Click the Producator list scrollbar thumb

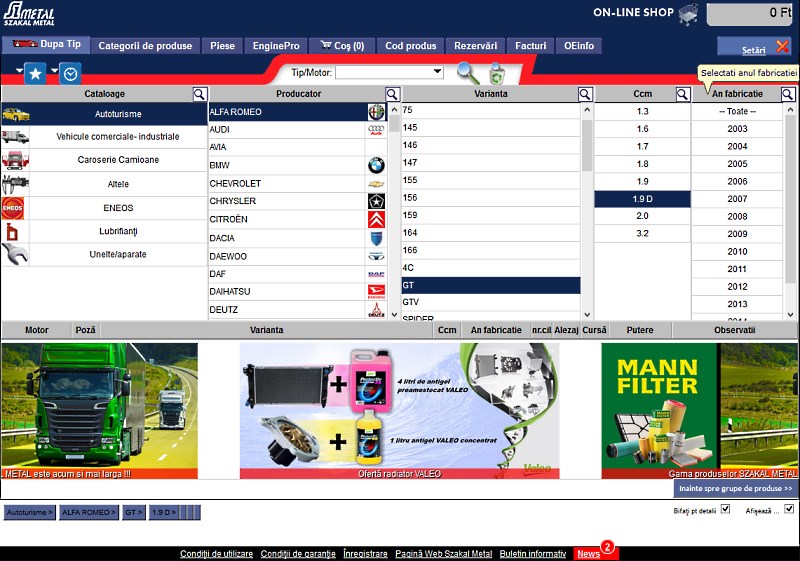tap(394, 124)
